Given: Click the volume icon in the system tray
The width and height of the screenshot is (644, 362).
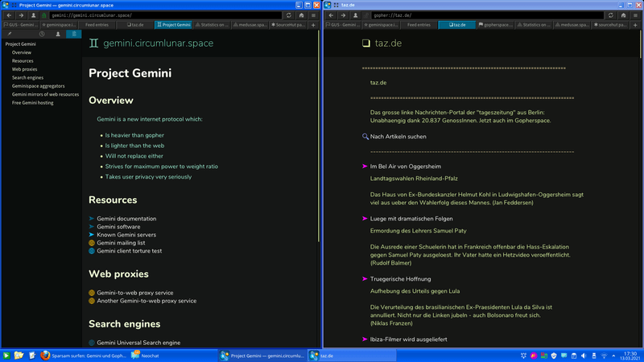Looking at the screenshot, I should pyautogui.click(x=584, y=356).
